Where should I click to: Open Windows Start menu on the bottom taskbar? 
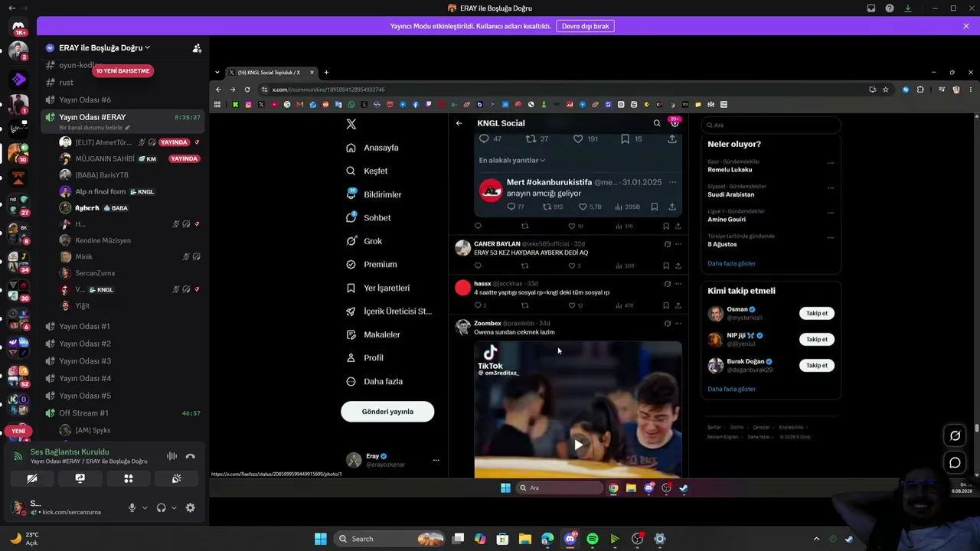point(321,539)
